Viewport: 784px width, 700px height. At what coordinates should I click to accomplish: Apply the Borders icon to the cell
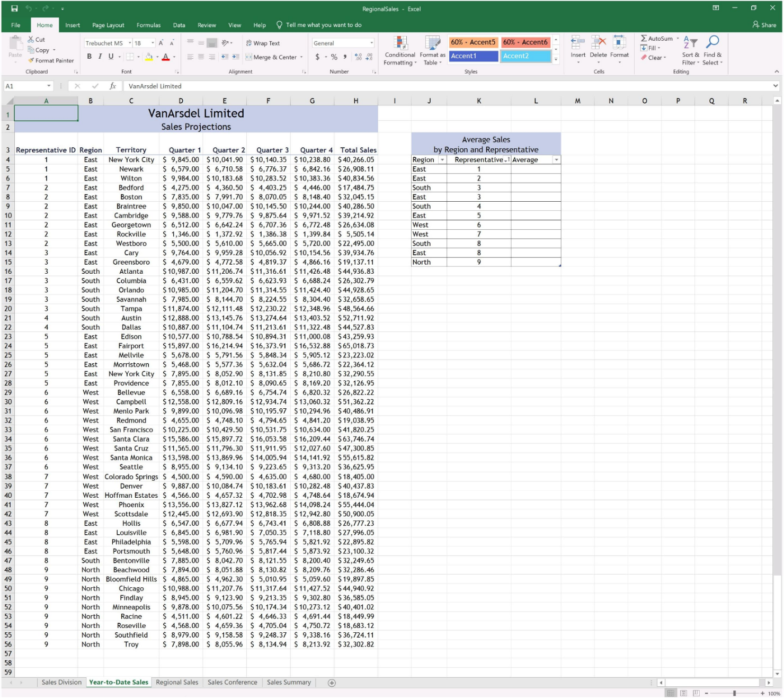pos(130,57)
